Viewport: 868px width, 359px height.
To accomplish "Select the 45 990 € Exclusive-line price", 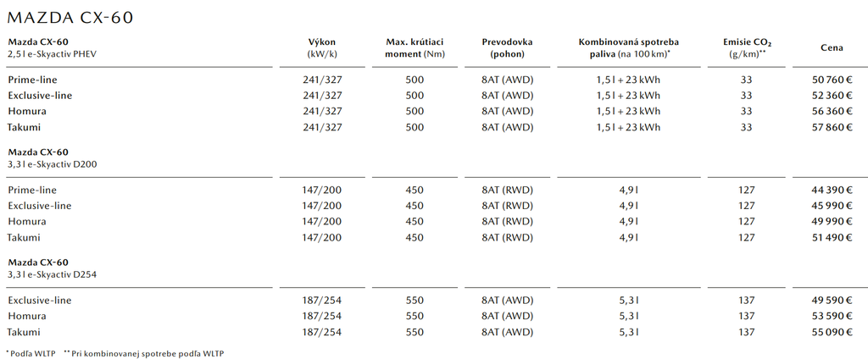I will (x=832, y=206).
